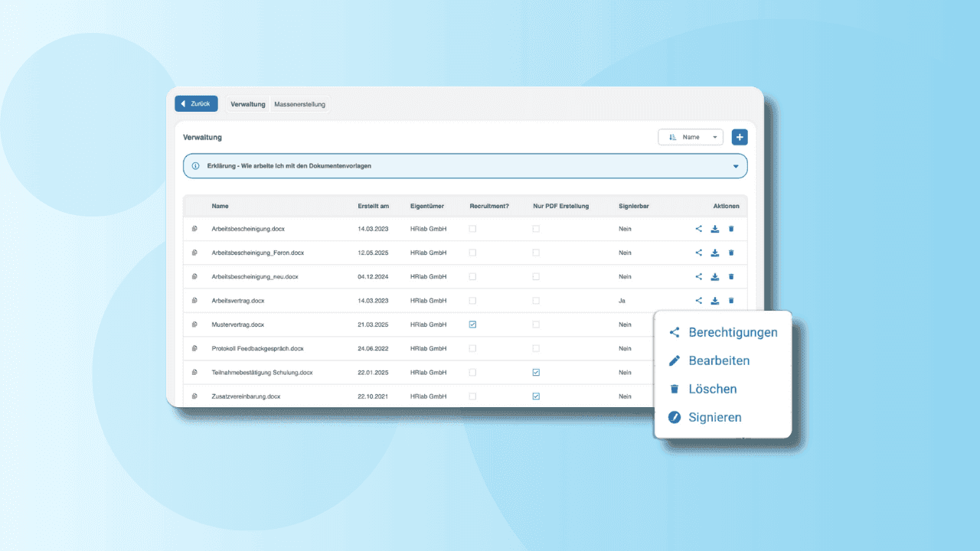Viewport: 980px width, 551px height.
Task: Click paperclip icon beside Protokoll Feedbackgespräch.docx
Action: pyautogui.click(x=194, y=348)
